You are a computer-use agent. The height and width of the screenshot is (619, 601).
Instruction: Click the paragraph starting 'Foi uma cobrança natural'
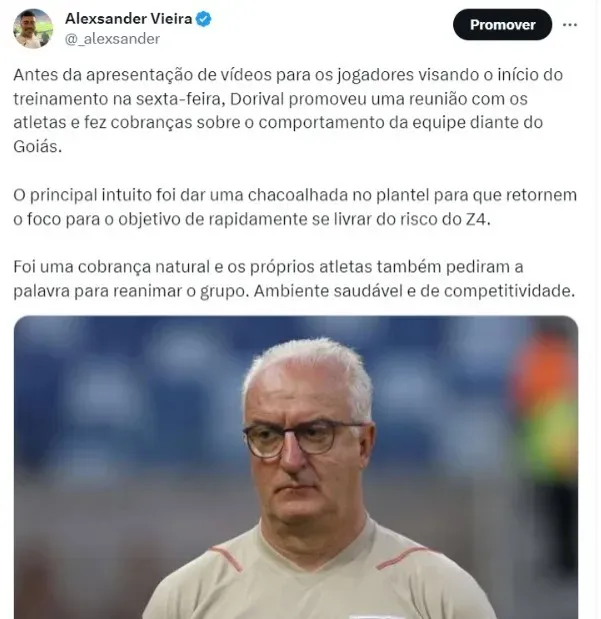point(294,279)
